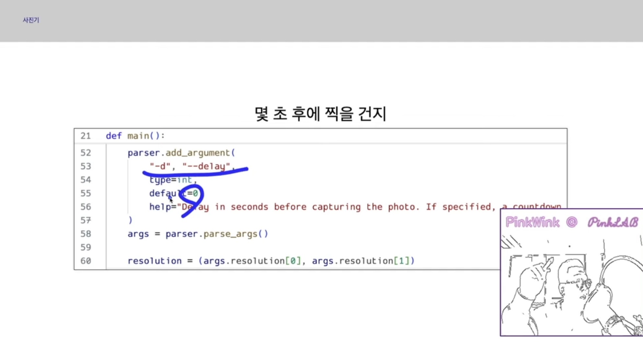Click the type=int code line
The width and height of the screenshot is (643, 364).
[x=173, y=180]
